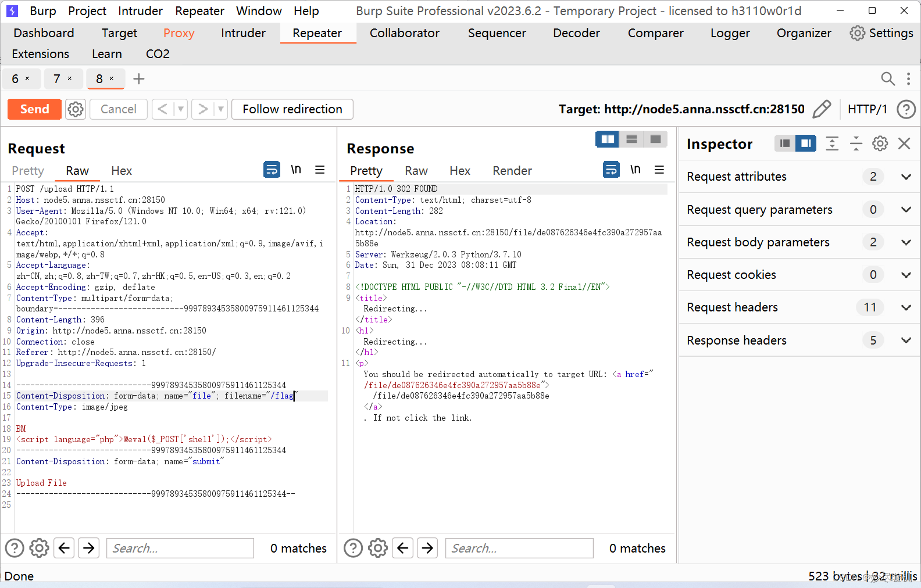Open the three-dot tab options menu

[x=908, y=78]
